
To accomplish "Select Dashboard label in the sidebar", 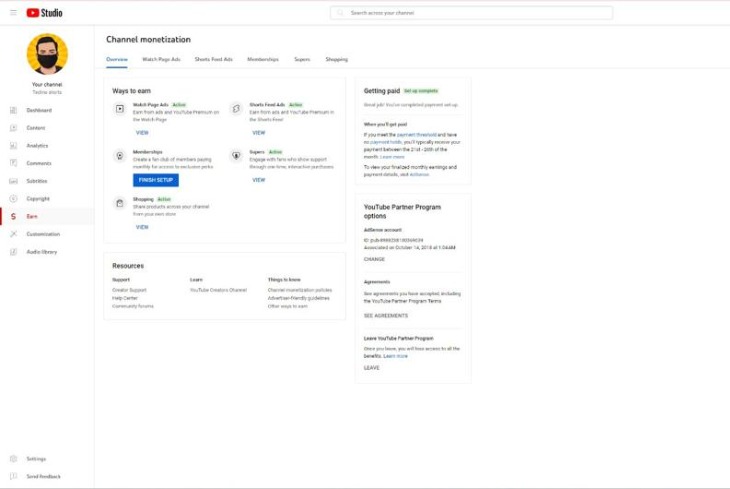I will 39,110.
